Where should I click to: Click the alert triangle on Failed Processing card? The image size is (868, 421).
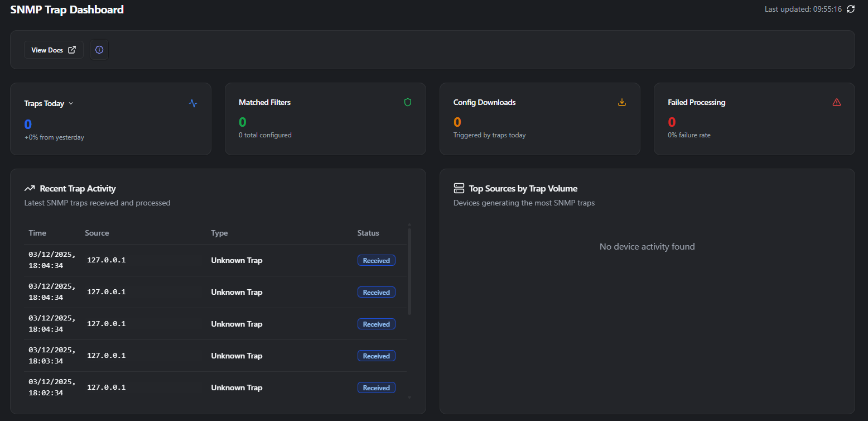coord(836,102)
